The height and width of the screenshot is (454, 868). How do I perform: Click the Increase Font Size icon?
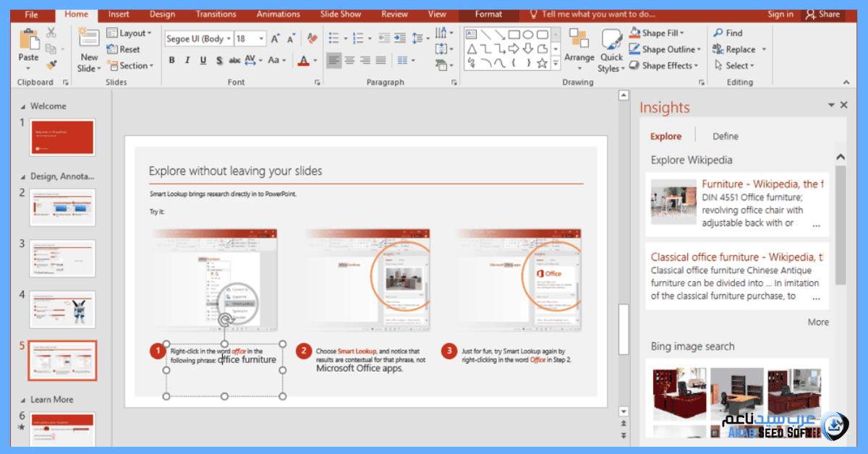[x=275, y=38]
